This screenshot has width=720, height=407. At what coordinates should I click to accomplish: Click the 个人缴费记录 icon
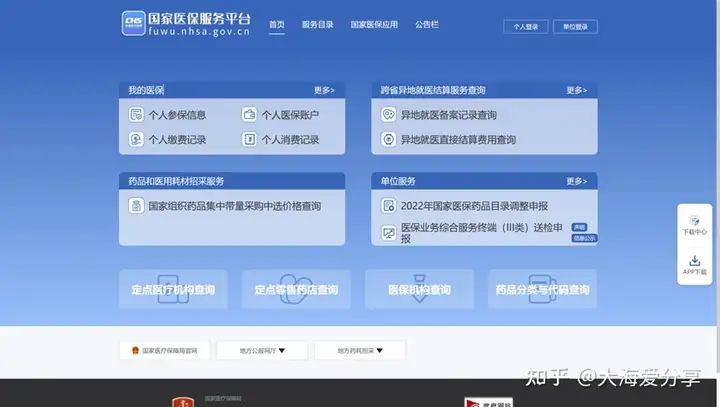[136, 139]
